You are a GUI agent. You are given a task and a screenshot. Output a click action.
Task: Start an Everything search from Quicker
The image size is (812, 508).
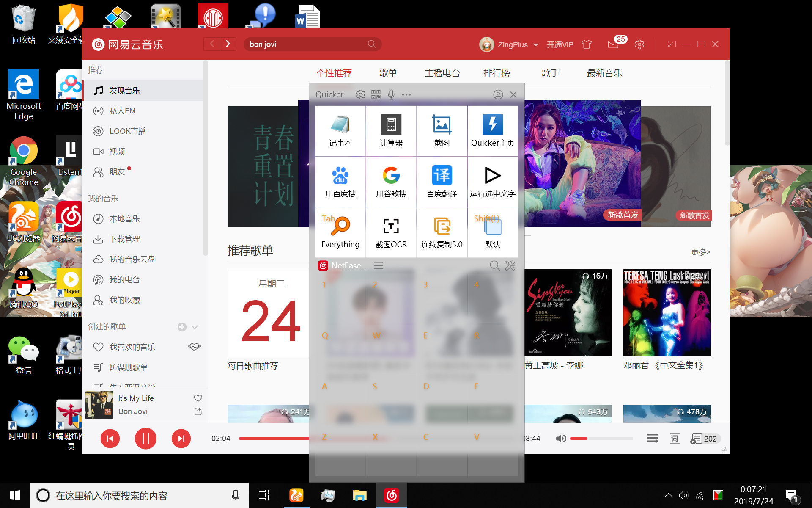coord(340,232)
